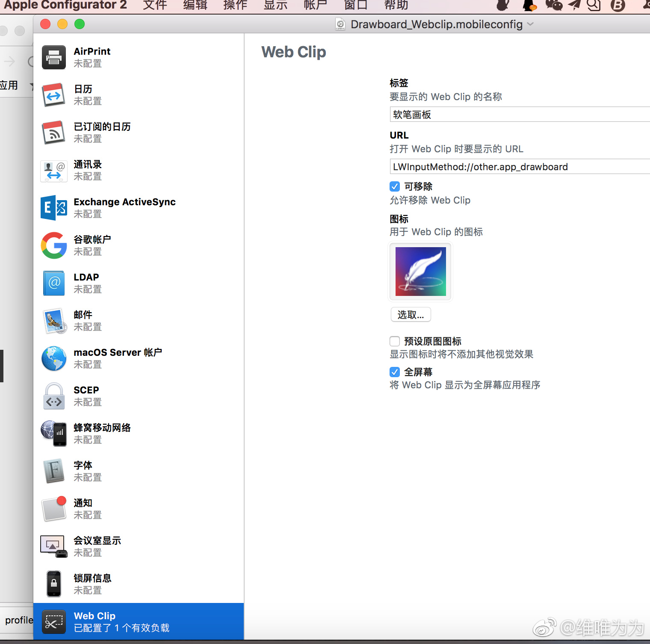Select the SCEP padlock icon

[54, 396]
